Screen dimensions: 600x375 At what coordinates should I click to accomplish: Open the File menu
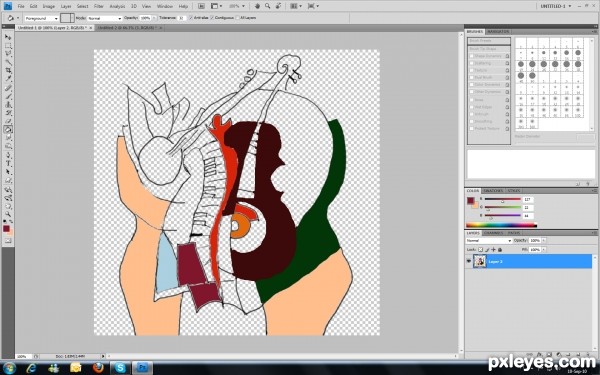point(21,6)
